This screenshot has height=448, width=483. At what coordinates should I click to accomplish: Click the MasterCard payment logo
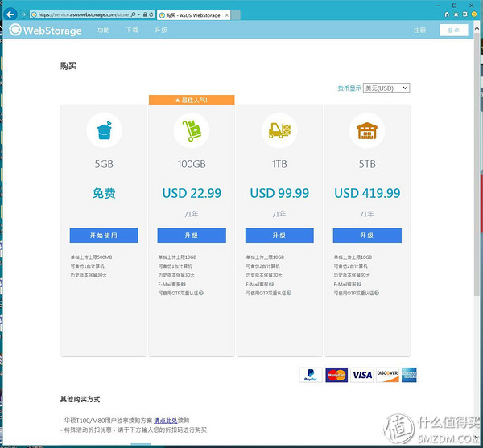(336, 375)
